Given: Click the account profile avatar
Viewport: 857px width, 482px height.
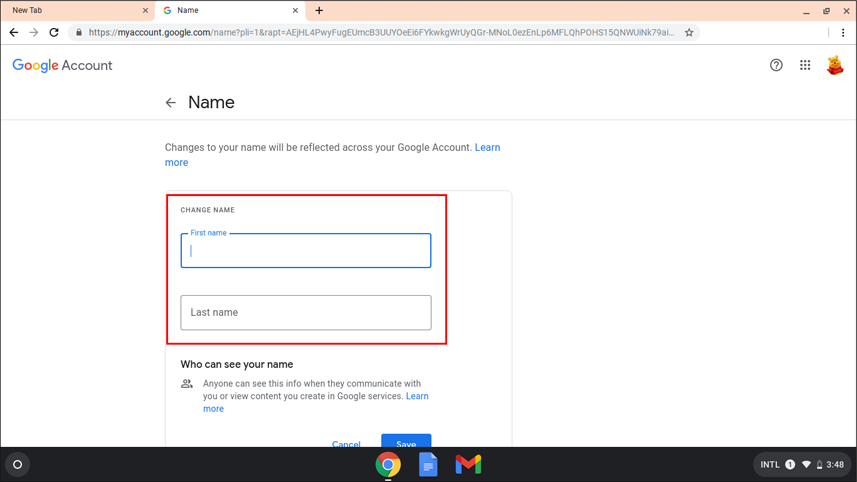Looking at the screenshot, I should (835, 65).
